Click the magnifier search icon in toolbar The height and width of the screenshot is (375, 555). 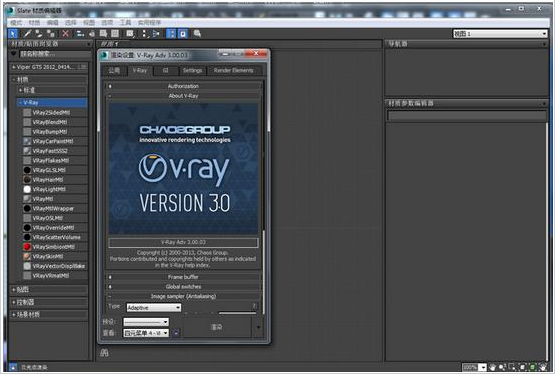coord(197,34)
